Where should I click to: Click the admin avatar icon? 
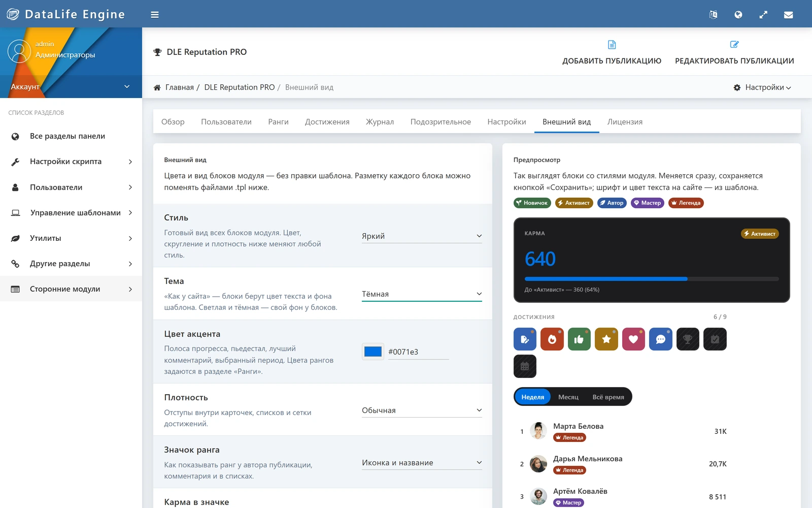click(19, 51)
